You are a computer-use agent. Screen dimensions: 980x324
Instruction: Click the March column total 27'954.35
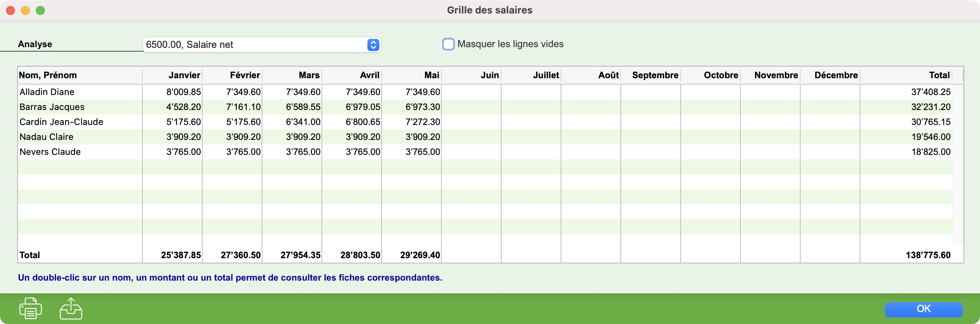pyautogui.click(x=300, y=255)
